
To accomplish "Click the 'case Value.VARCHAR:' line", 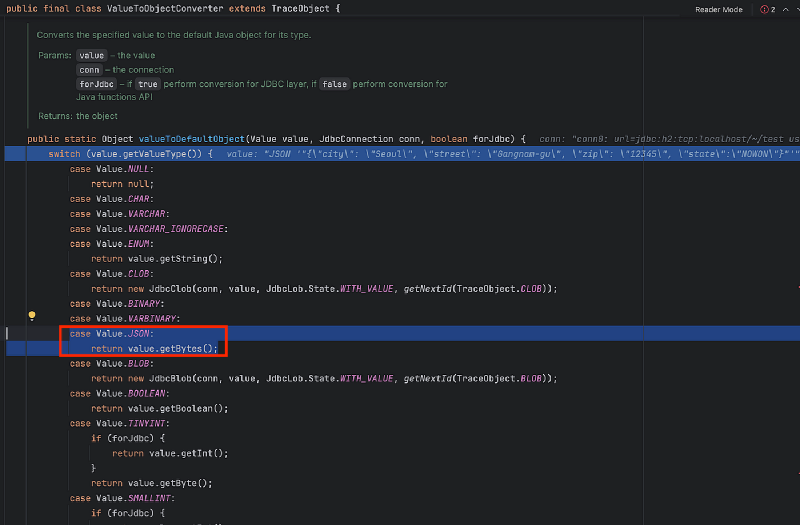I will pyautogui.click(x=119, y=214).
